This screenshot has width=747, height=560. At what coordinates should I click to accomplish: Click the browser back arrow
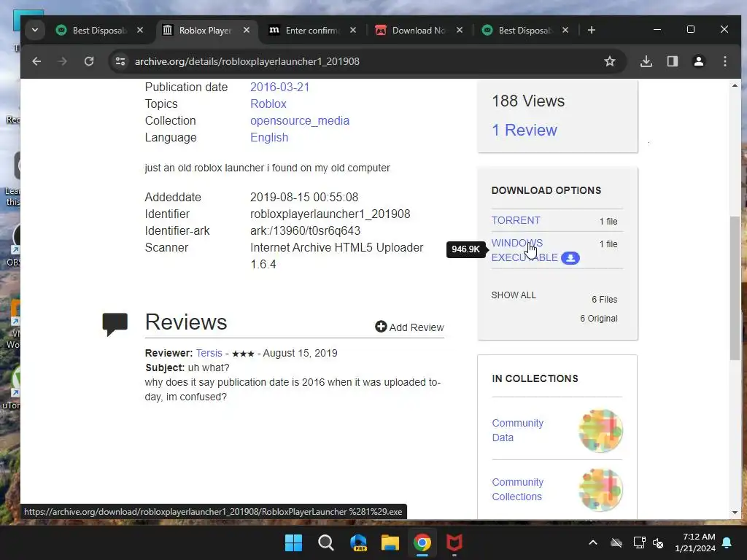point(36,61)
